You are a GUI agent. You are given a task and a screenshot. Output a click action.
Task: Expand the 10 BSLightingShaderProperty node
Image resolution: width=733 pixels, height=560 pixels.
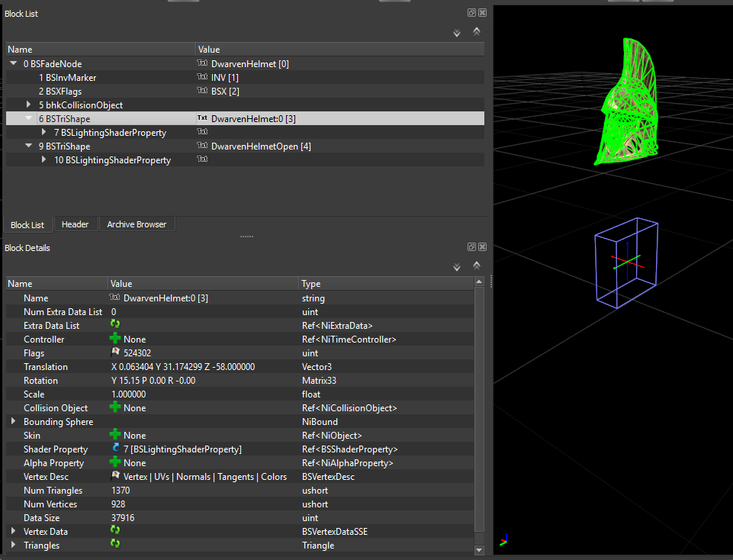[x=43, y=159]
